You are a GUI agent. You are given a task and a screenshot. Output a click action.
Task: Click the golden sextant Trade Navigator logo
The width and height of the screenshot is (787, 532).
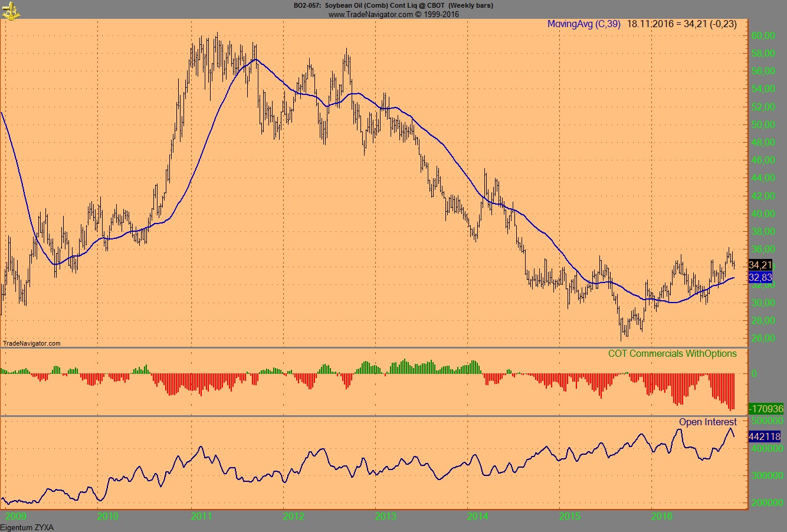click(10, 11)
